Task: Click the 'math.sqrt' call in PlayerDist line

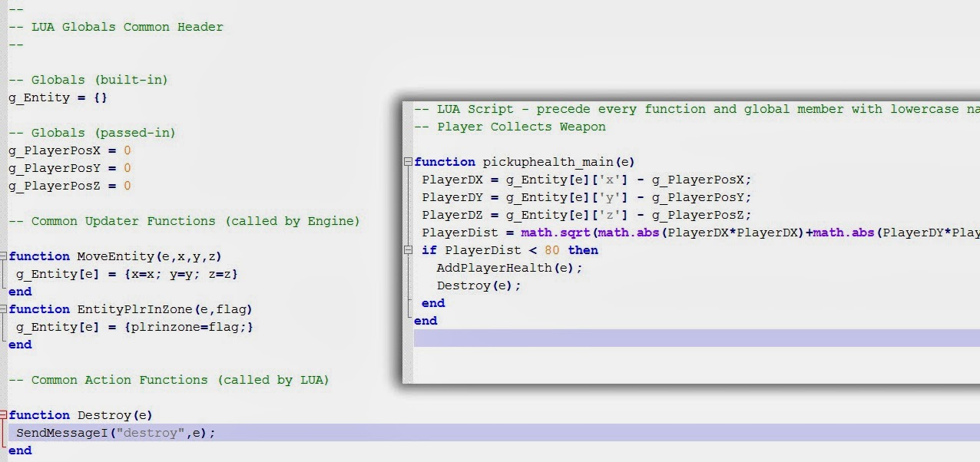Action: (x=556, y=233)
